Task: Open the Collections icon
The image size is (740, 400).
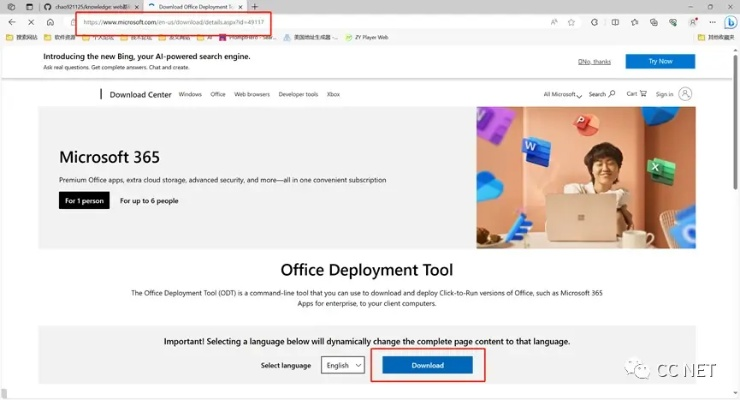Action: [x=654, y=22]
